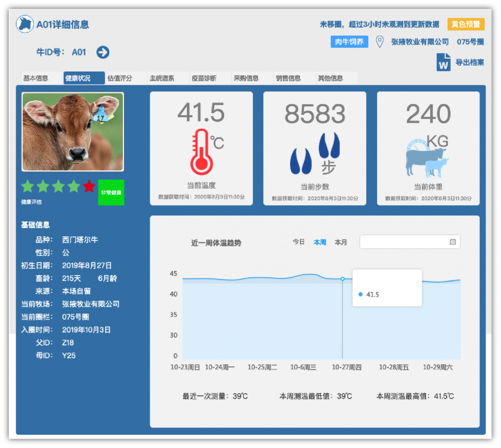Click the 本周测温最高值 41.5℃ text
This screenshot has height=448, width=501.
[x=415, y=396]
